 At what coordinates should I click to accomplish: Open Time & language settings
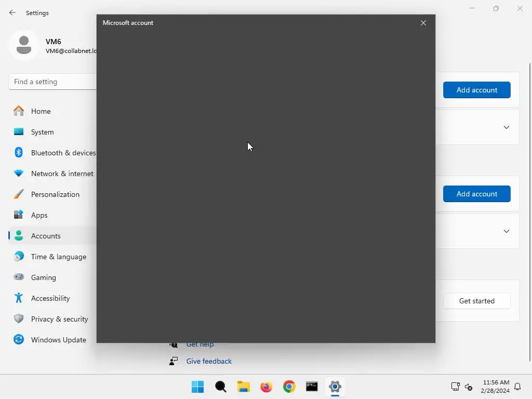tap(52, 257)
